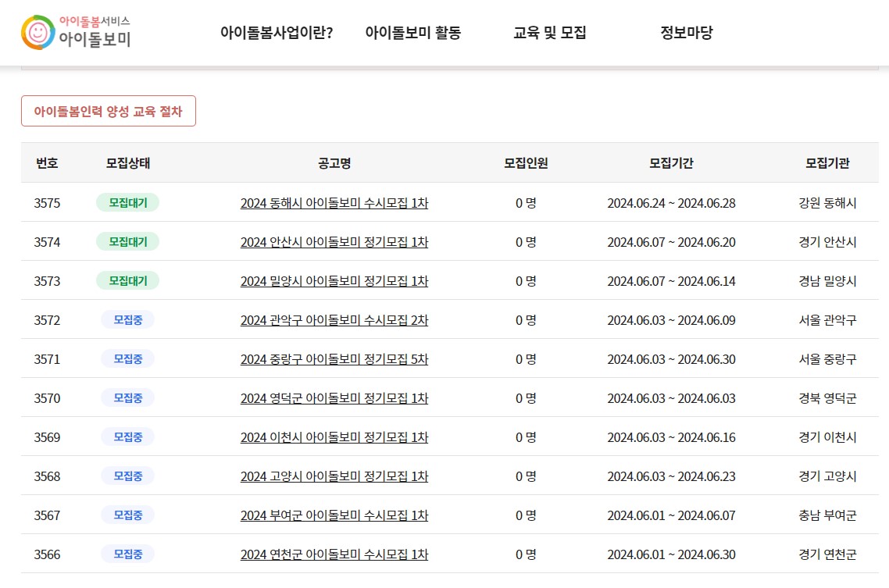This screenshot has height=588, width=889.
Task: Open 2024 밀양시 아이돌보미 정기모집 1차
Action: 334,281
